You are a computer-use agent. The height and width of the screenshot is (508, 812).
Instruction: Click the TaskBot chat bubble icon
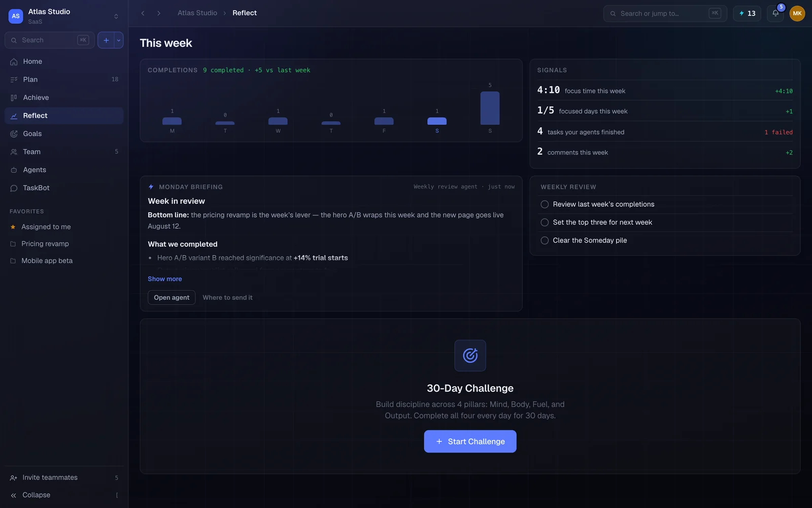point(14,188)
